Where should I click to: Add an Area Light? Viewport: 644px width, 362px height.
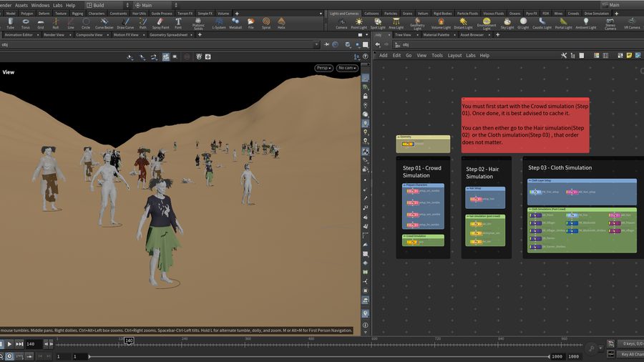[x=396, y=23]
